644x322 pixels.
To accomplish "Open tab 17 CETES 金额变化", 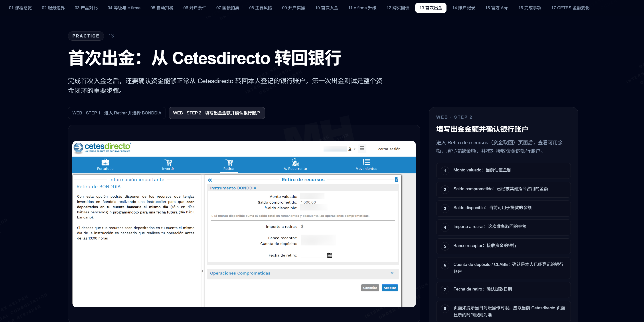I will [570, 8].
